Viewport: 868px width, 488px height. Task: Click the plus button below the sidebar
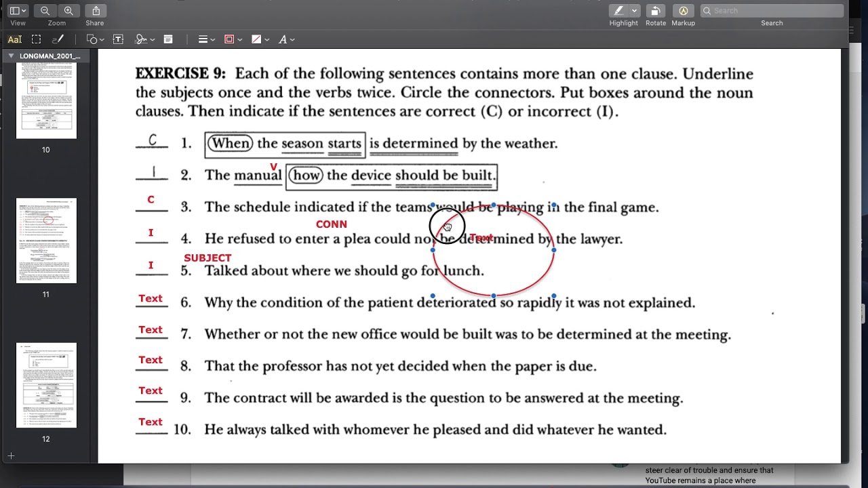pyautogui.click(x=11, y=456)
